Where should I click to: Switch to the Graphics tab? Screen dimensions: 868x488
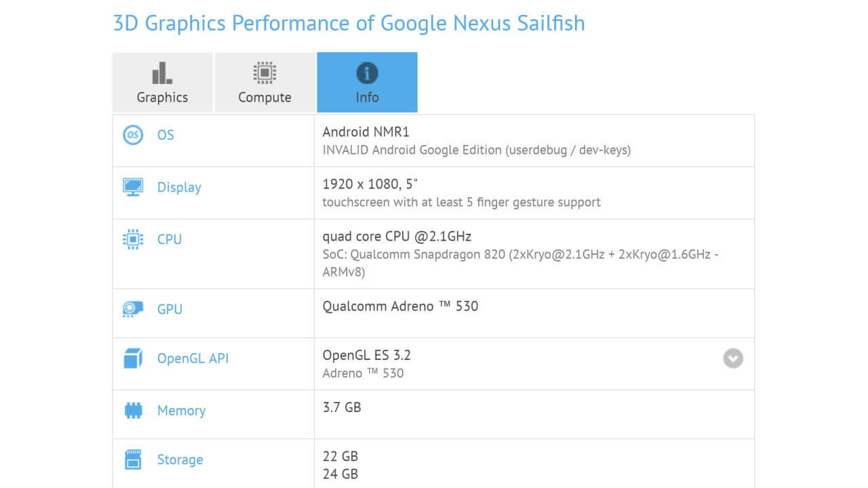pos(162,82)
